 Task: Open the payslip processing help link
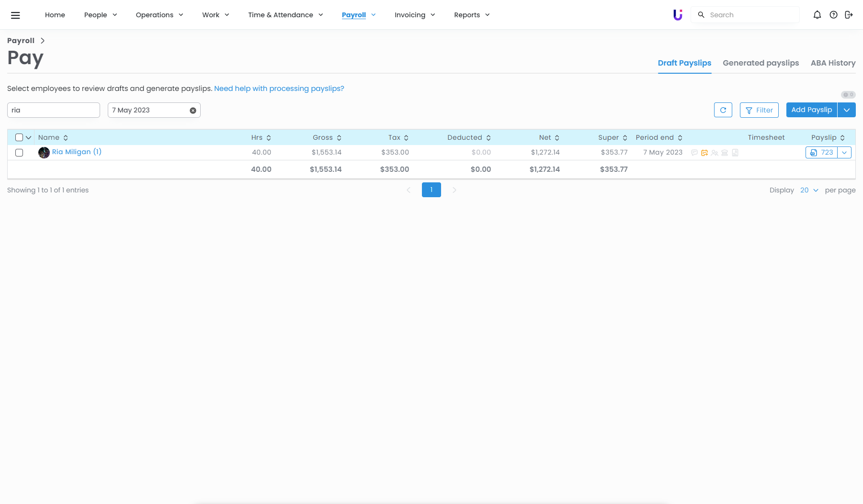click(x=279, y=89)
